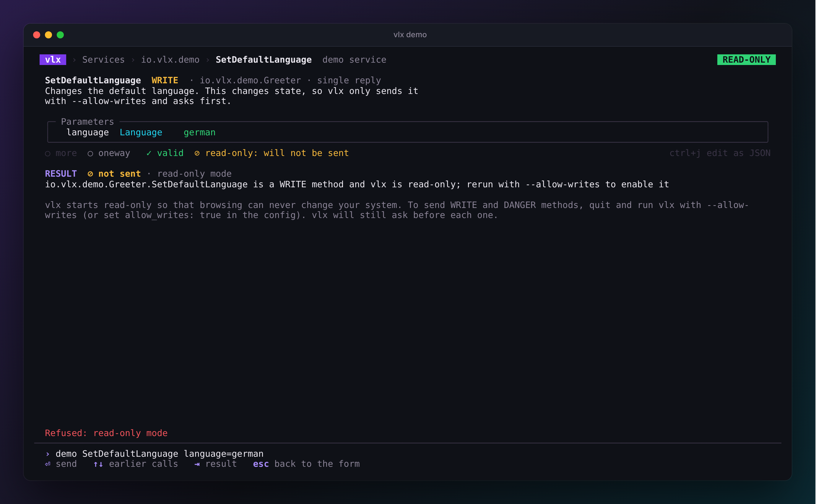Click the not sent prohibited icon by RESULT
This screenshot has width=816, height=504.
(90, 174)
